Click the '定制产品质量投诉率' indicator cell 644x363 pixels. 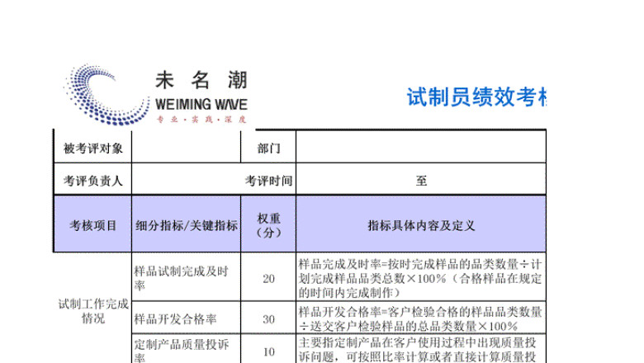[186, 349]
